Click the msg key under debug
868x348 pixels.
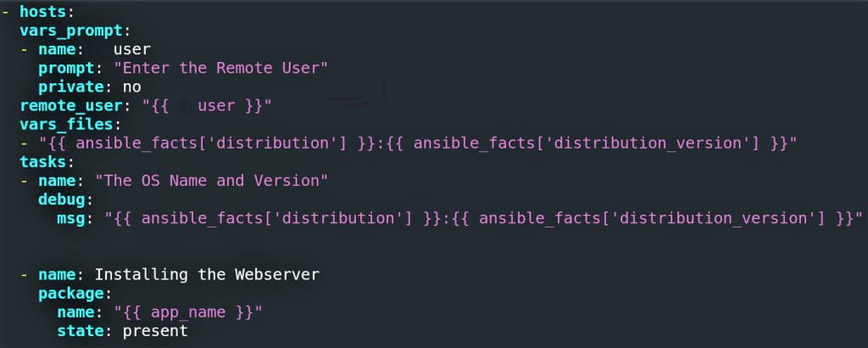[70, 217]
